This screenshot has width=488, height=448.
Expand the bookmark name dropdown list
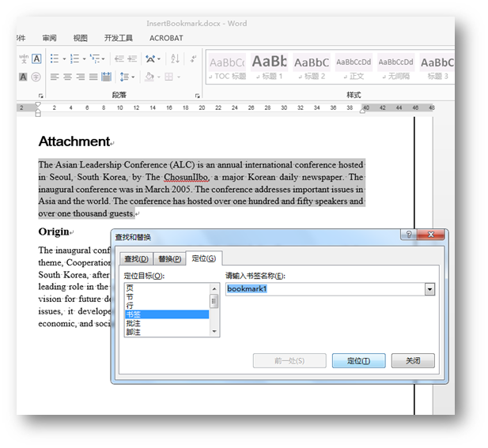pyautogui.click(x=429, y=289)
